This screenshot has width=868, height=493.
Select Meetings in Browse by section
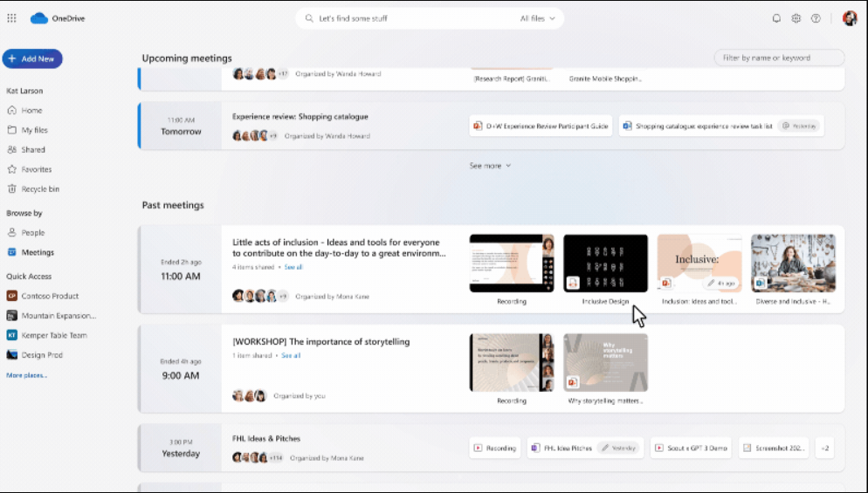tap(38, 252)
